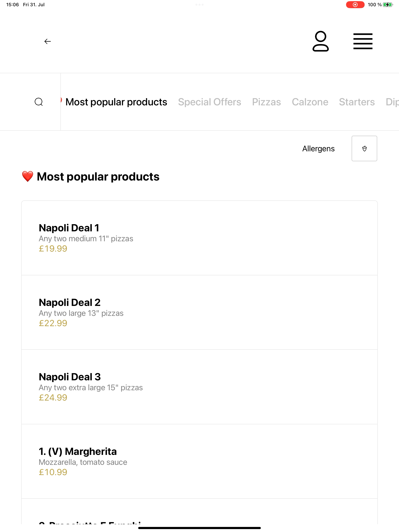The width and height of the screenshot is (399, 532).
Task: Switch to the Special Offers tab
Action: pos(209,102)
